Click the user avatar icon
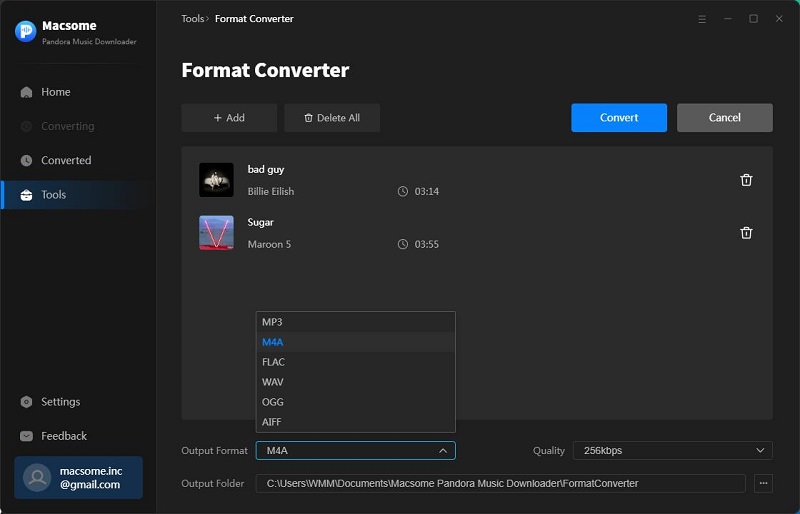This screenshot has height=514, width=800. click(x=37, y=477)
